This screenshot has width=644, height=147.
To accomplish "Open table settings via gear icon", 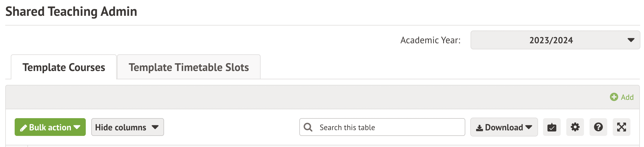I will coord(575,127).
